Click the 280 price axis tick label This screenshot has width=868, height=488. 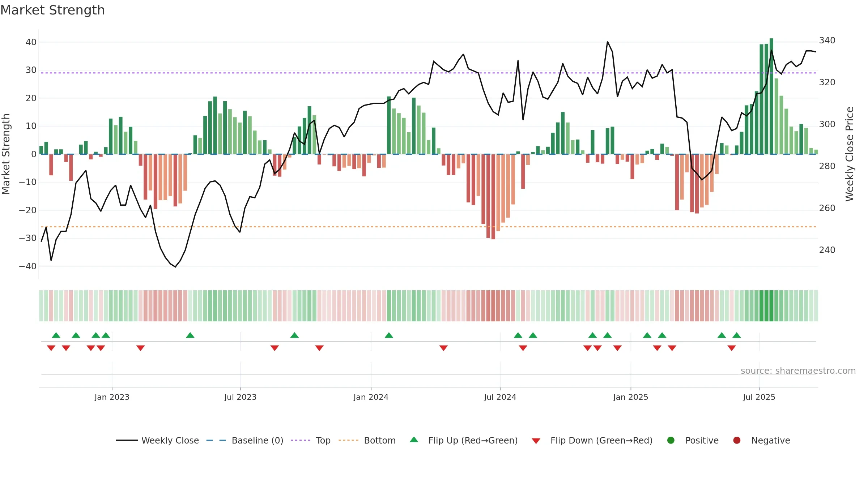point(827,166)
